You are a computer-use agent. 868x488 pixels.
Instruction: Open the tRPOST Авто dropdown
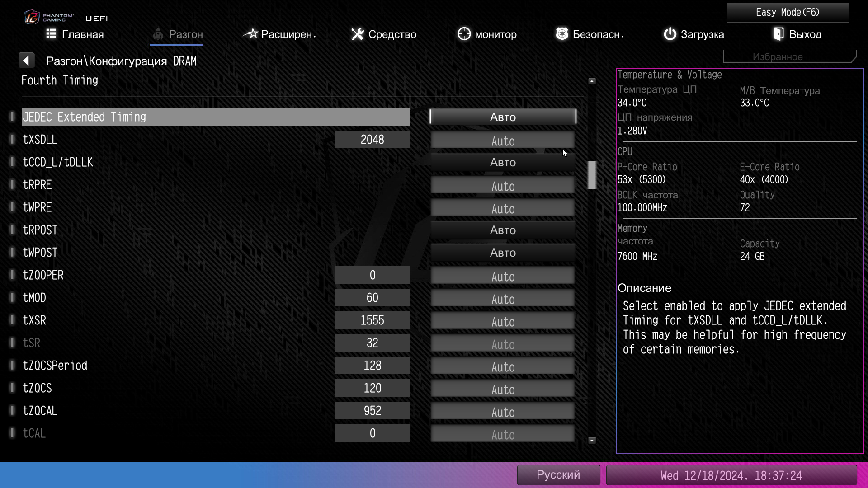(503, 230)
